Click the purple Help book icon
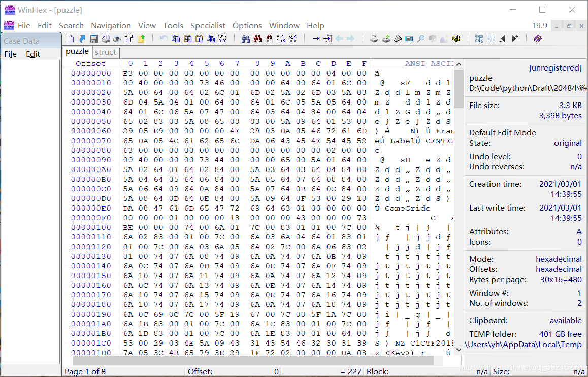The image size is (588, 377). (538, 39)
